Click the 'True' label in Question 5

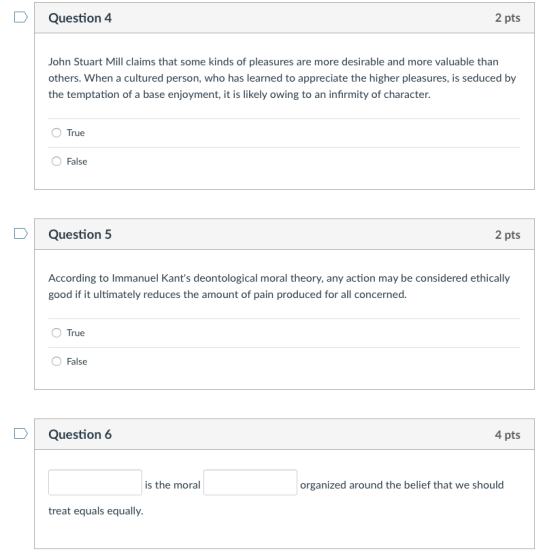coord(76,333)
